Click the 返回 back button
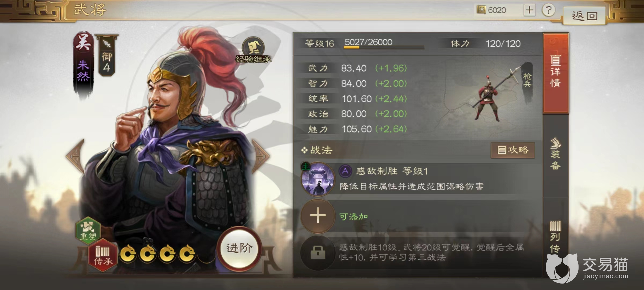Screen dimensions: 644x290 coord(584,16)
